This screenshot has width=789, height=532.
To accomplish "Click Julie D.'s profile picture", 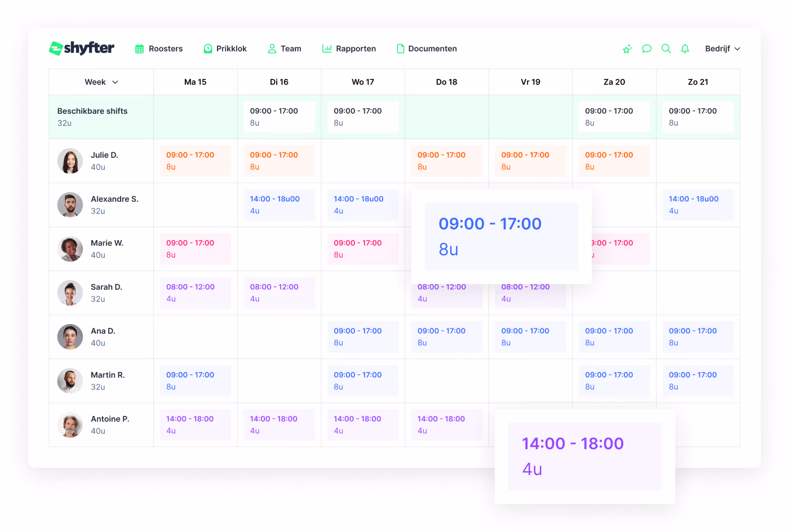I will coord(70,161).
